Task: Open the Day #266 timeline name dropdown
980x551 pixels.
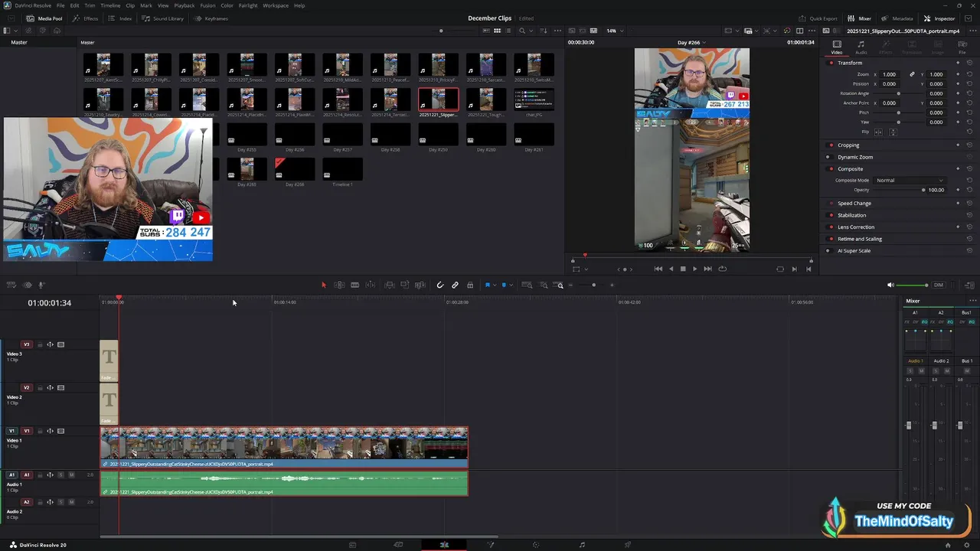Action: (692, 43)
